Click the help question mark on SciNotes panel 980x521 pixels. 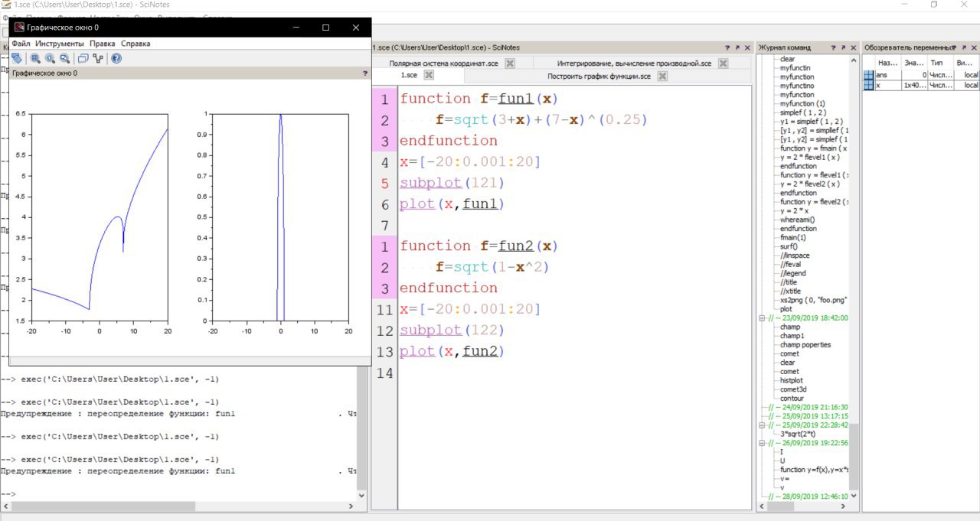tap(727, 47)
